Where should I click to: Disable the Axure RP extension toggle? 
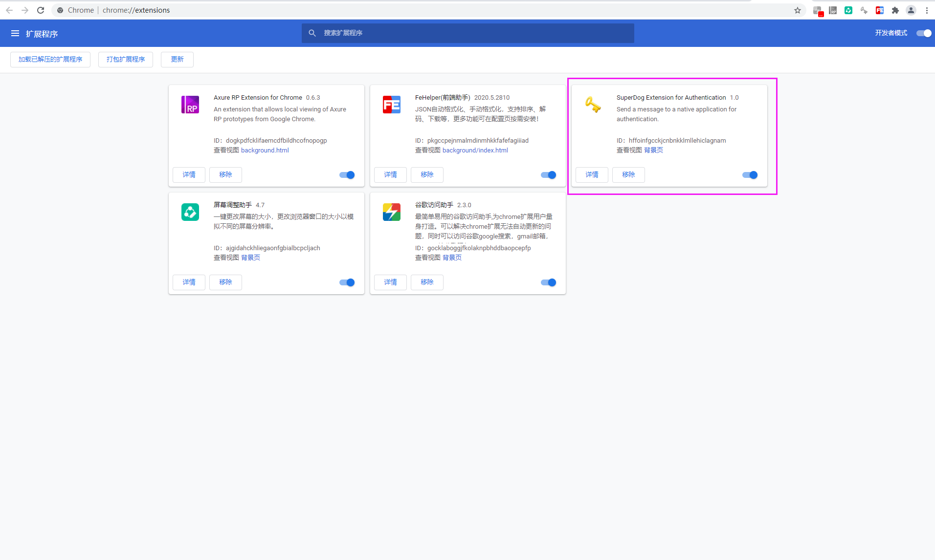pyautogui.click(x=347, y=175)
